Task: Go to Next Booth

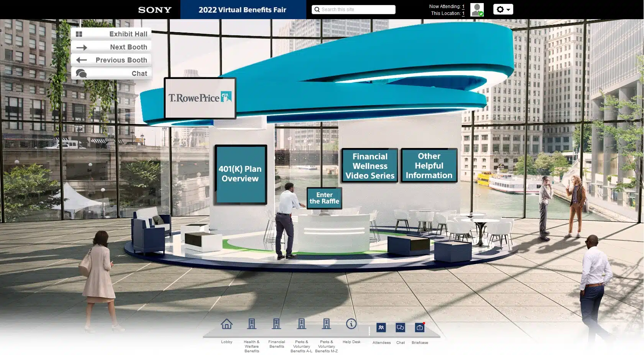Action: [x=111, y=47]
